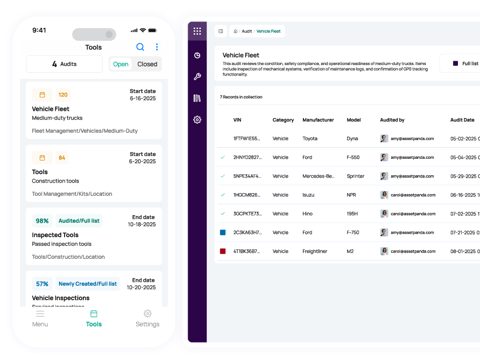Click auditor avatar in Sprinter row

tap(384, 176)
